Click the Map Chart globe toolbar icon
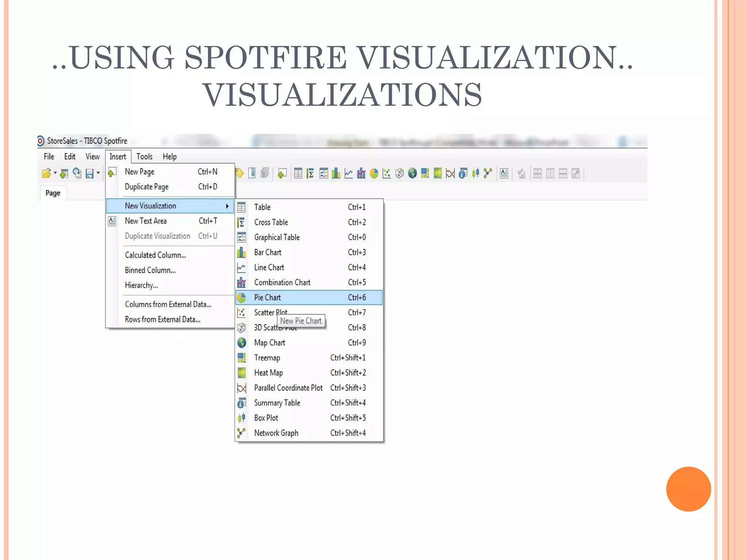This screenshot has width=747, height=560. [412, 173]
